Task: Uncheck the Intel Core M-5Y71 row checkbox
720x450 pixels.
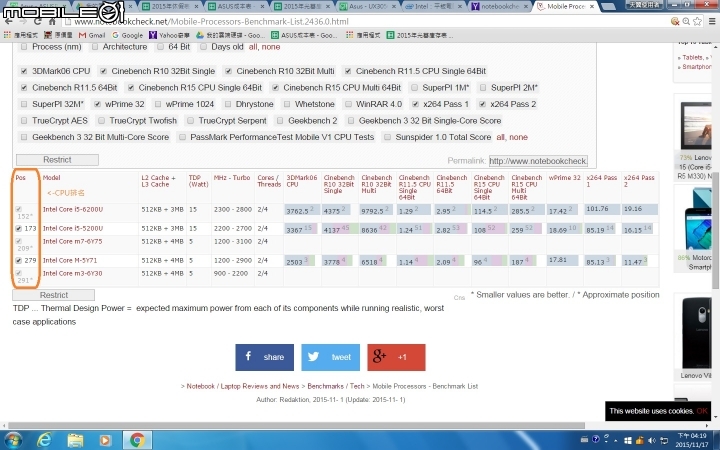Action: click(x=18, y=260)
